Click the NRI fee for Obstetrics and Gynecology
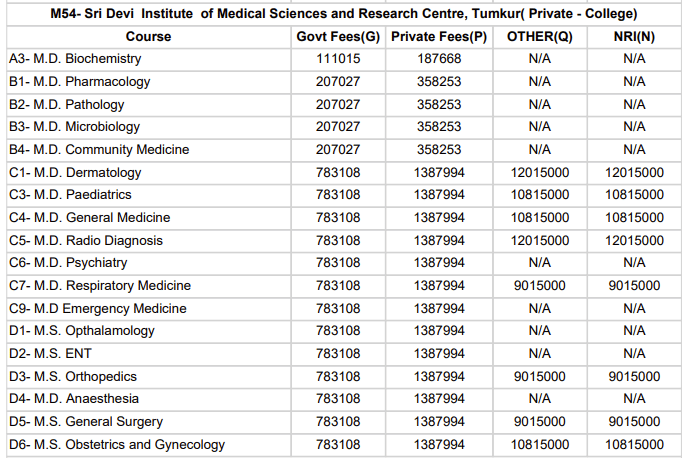687x458 pixels. click(634, 445)
